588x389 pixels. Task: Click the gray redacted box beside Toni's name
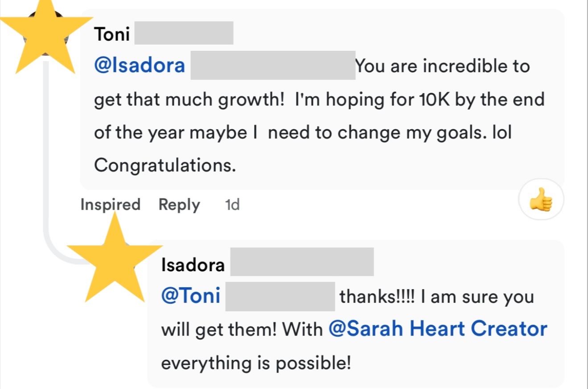click(184, 33)
